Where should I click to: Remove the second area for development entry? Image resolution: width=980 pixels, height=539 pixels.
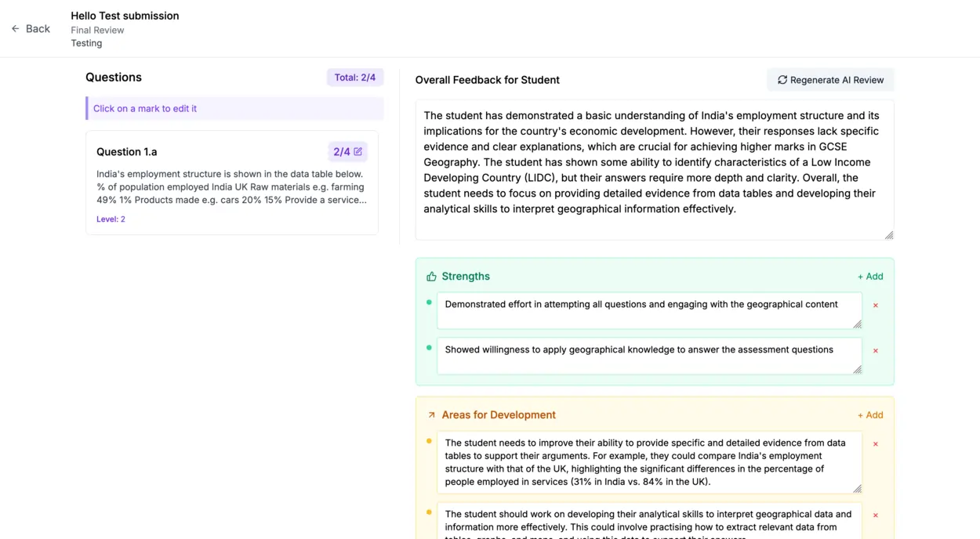tap(875, 515)
